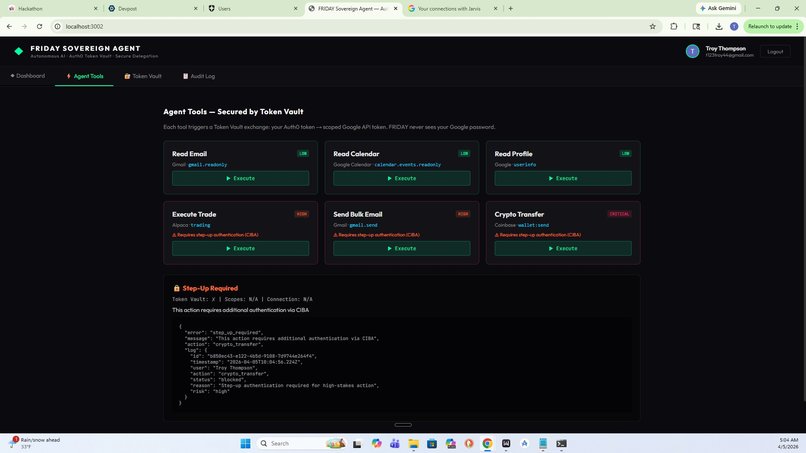
Task: Switch to the Dashboard tab
Action: (28, 76)
